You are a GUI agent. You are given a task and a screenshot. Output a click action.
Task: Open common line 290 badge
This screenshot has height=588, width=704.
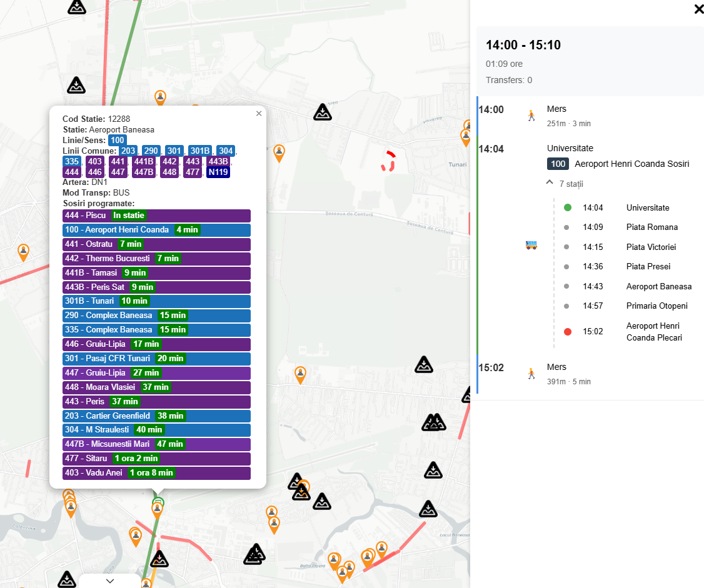click(151, 151)
